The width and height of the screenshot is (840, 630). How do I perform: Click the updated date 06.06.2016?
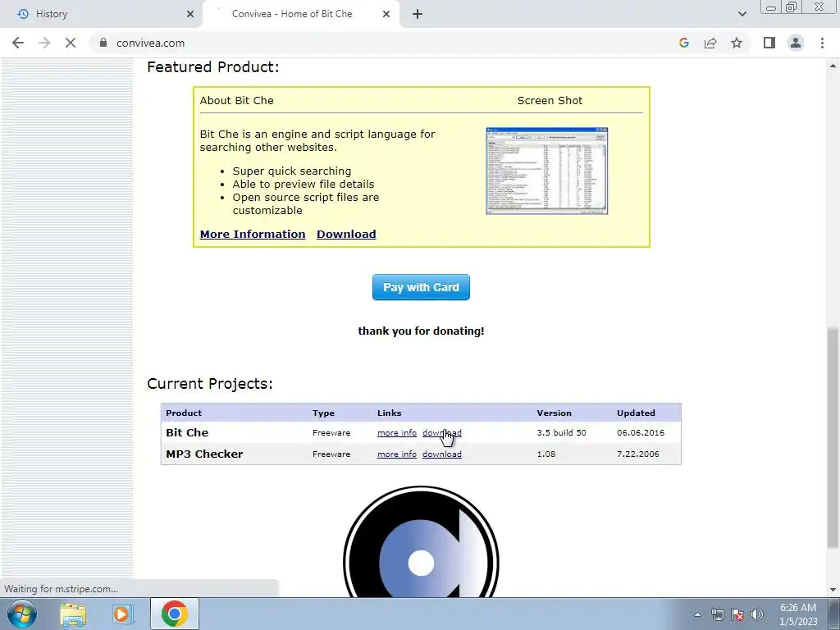pyautogui.click(x=640, y=433)
